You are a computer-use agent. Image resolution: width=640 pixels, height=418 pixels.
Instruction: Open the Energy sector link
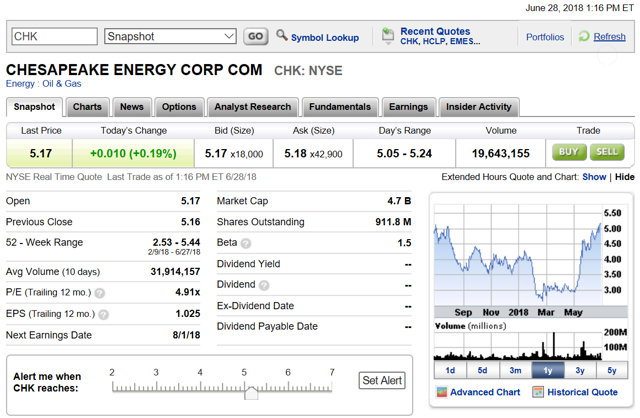20,84
